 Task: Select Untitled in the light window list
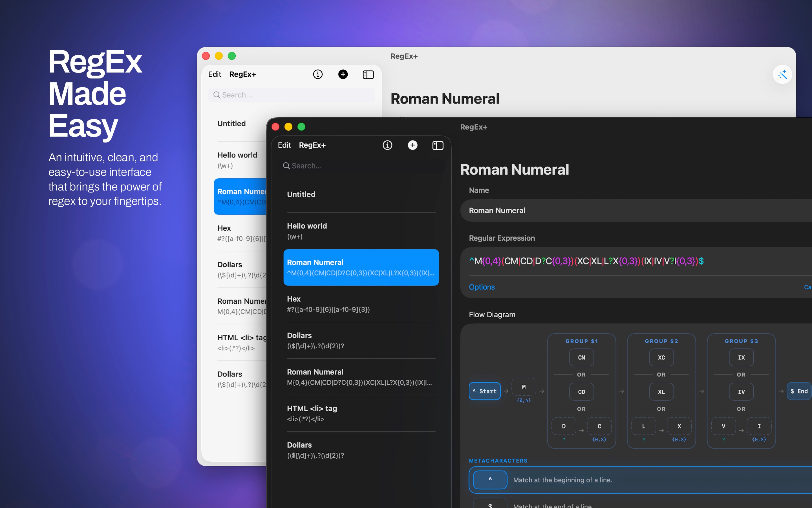(x=240, y=124)
